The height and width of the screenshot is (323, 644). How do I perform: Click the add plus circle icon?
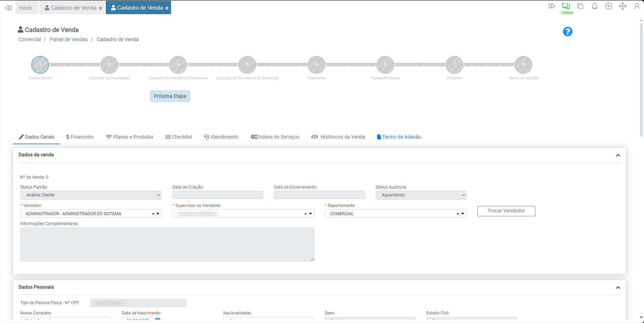[609, 6]
